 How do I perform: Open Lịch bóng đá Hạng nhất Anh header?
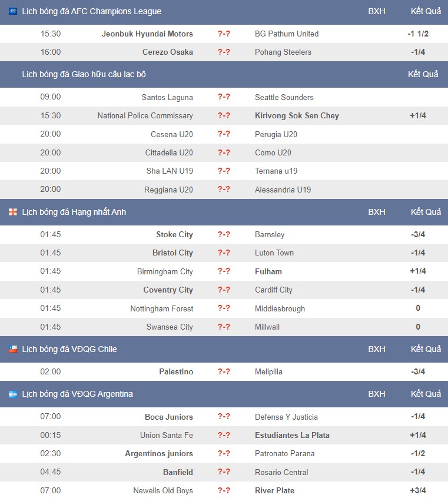pos(74,212)
